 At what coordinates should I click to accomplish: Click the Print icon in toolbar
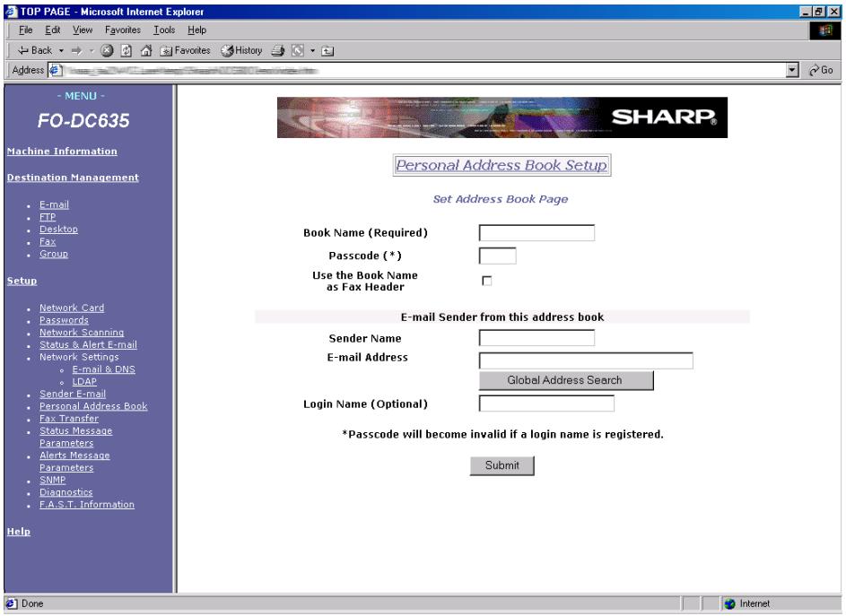[x=278, y=51]
